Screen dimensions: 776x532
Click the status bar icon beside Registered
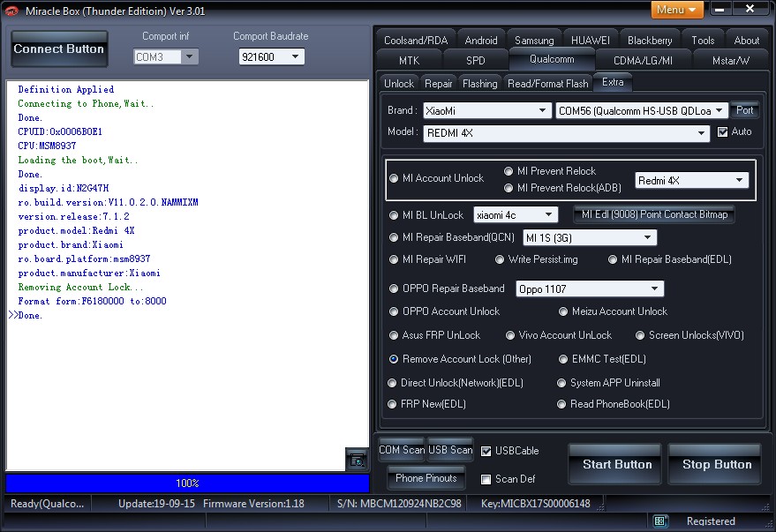pyautogui.click(x=659, y=521)
